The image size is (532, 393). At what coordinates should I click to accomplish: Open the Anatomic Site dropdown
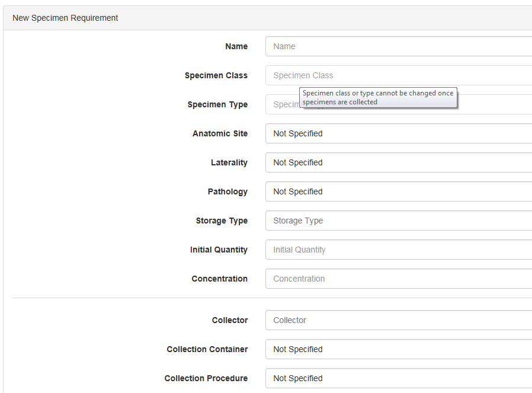[x=397, y=133]
